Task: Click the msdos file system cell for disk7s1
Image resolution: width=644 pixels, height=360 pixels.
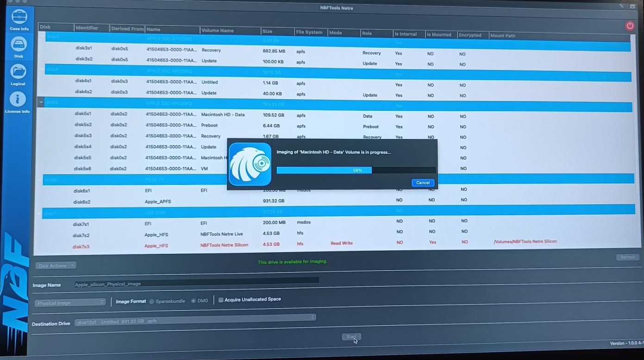Action: point(303,222)
